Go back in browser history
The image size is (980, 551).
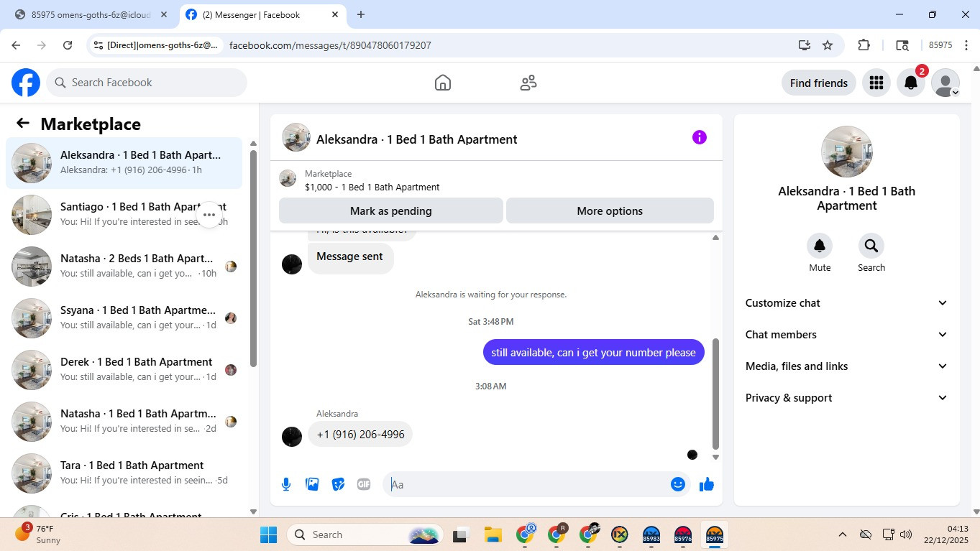[x=16, y=45]
